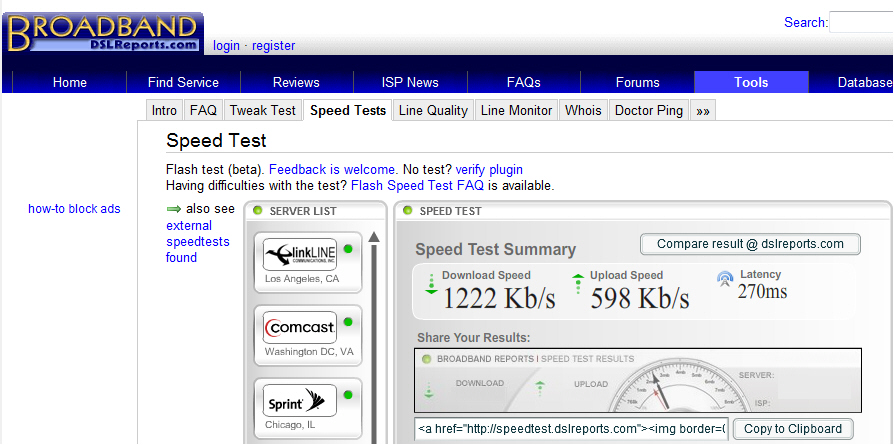Open the Flash Speed Test FAQ link
Screen dimensions: 894x445
[x=417, y=185]
